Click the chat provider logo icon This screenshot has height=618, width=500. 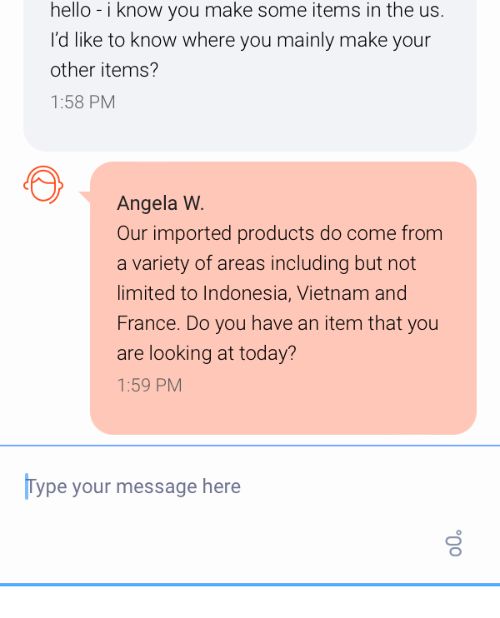click(455, 543)
